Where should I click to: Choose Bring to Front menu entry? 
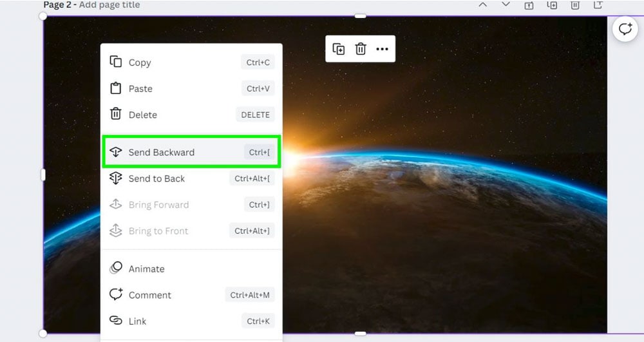click(x=191, y=231)
